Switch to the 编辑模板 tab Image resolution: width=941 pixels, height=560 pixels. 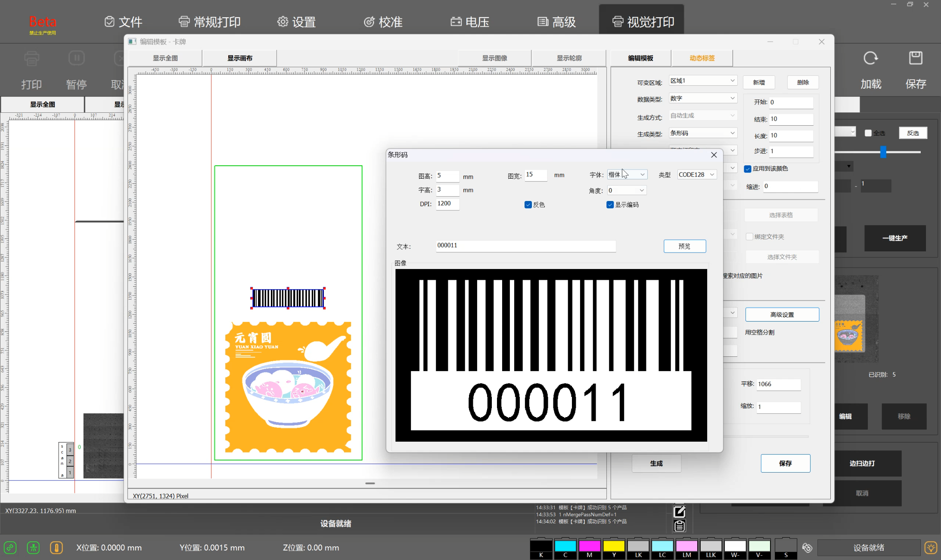[x=640, y=58]
